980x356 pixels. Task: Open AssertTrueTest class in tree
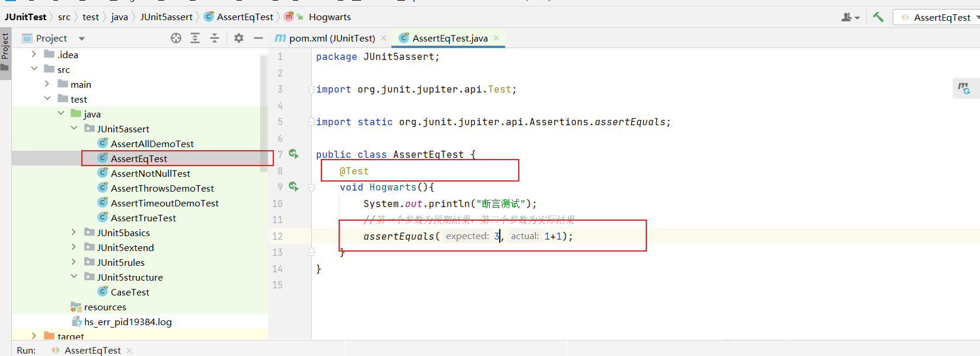(x=143, y=218)
